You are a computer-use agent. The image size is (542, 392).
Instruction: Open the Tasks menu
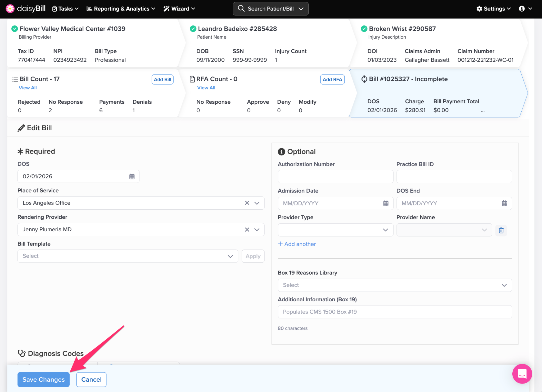[x=65, y=9]
